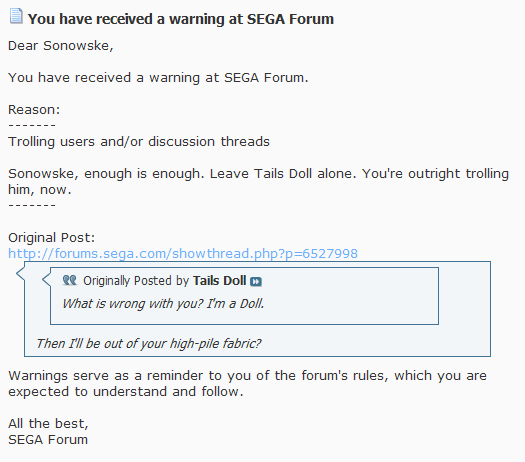Click the quotation marks icon in quote header
Viewport: 525px width, 462px height.
[70, 280]
